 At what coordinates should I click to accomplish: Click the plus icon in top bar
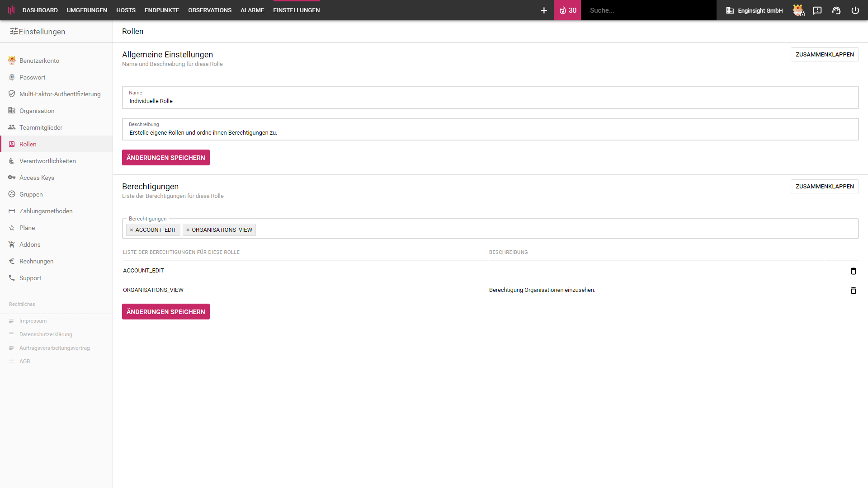pyautogui.click(x=544, y=10)
